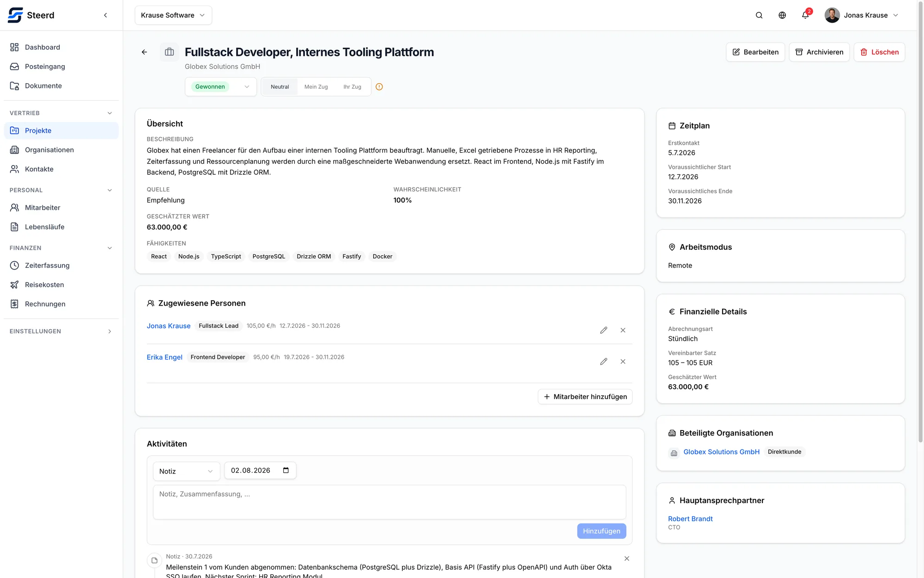Click the Hinzufügen note button
Image resolution: width=924 pixels, height=578 pixels.
[x=602, y=531]
